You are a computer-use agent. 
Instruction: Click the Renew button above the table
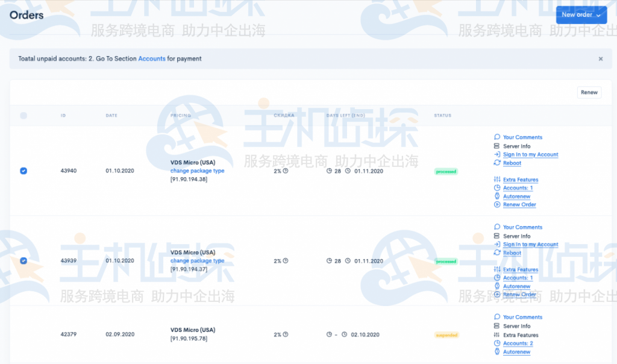pyautogui.click(x=589, y=92)
